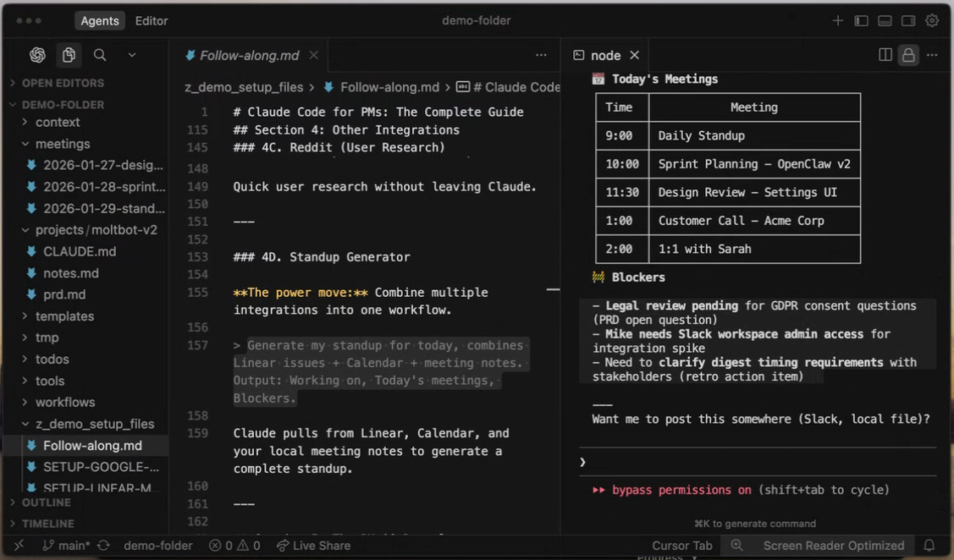Viewport: 954px width, 560px height.
Task: Open file 2026-01-27-desig... in meetings
Action: [102, 166]
